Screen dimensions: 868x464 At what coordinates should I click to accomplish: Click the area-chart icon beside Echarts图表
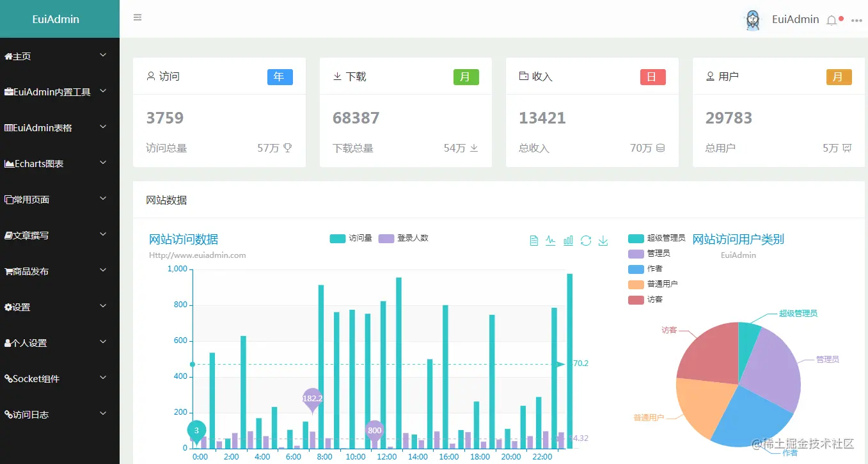(x=9, y=164)
